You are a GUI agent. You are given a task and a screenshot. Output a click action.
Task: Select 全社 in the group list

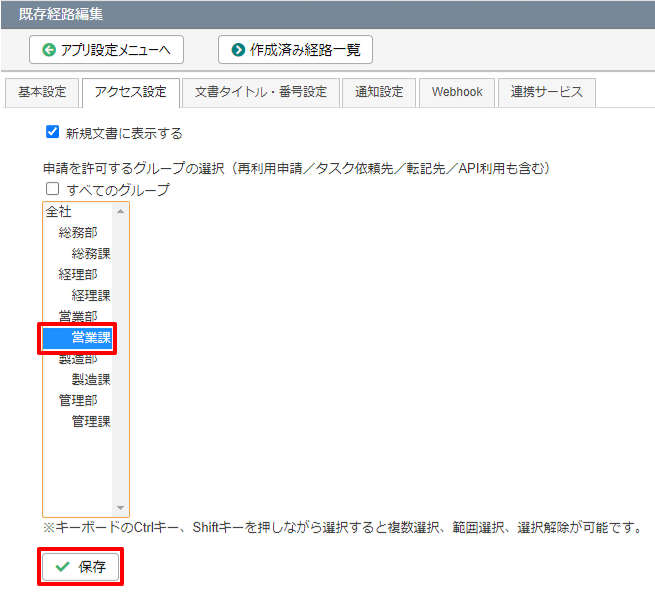[x=78, y=212]
